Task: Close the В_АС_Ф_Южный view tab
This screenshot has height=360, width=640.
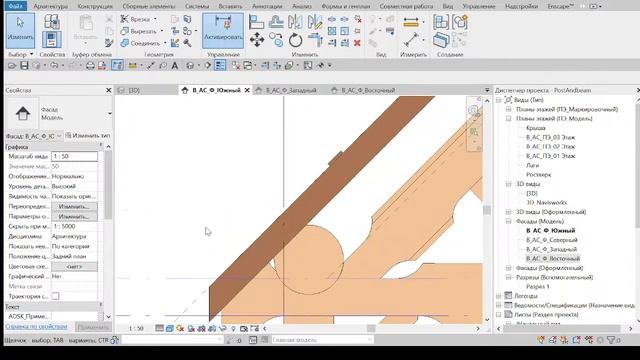Action: (247, 90)
